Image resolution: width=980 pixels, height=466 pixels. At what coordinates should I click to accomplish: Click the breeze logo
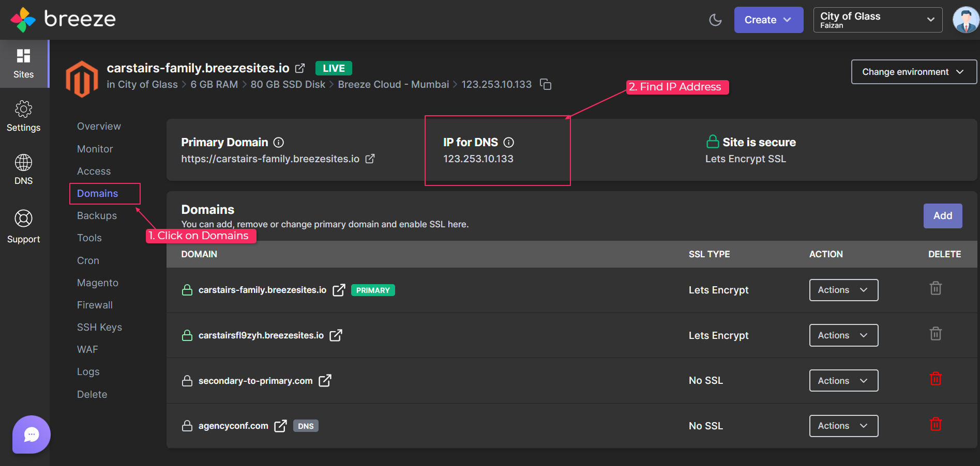63,20
